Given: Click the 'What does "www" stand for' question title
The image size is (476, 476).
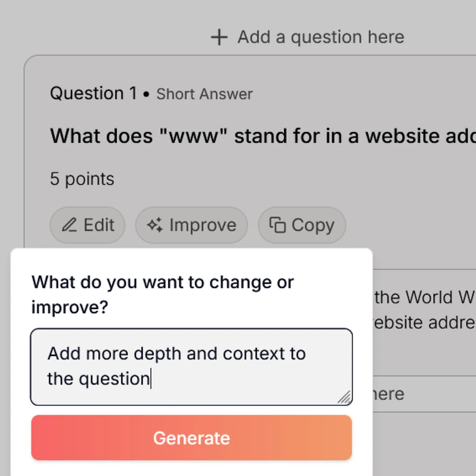Looking at the screenshot, I should [263, 136].
